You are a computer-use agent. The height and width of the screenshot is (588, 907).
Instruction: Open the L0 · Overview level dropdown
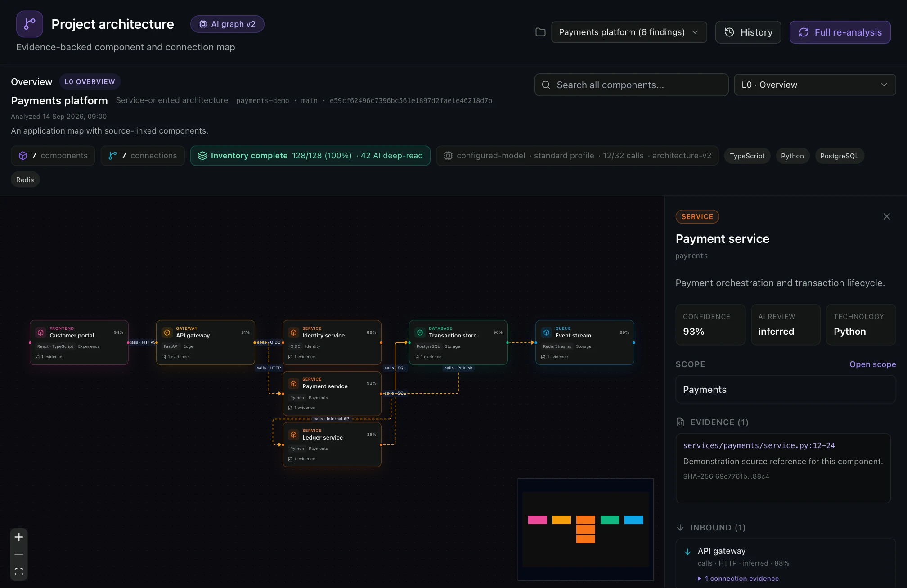tap(815, 85)
